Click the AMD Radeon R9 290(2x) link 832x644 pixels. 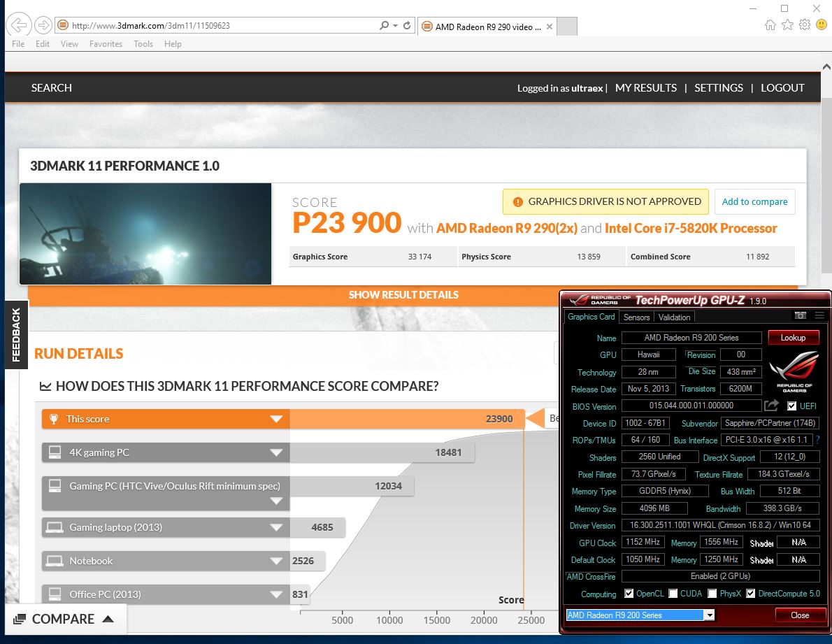coord(507,228)
